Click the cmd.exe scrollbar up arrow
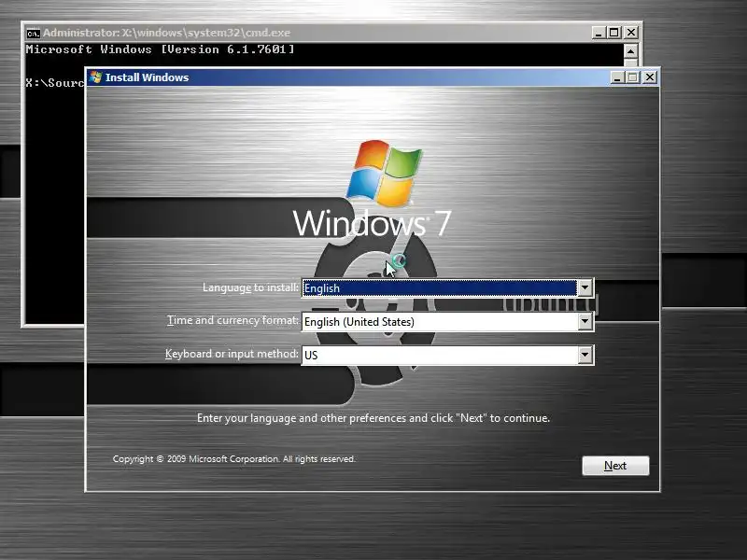The width and height of the screenshot is (747, 560). [x=630, y=51]
